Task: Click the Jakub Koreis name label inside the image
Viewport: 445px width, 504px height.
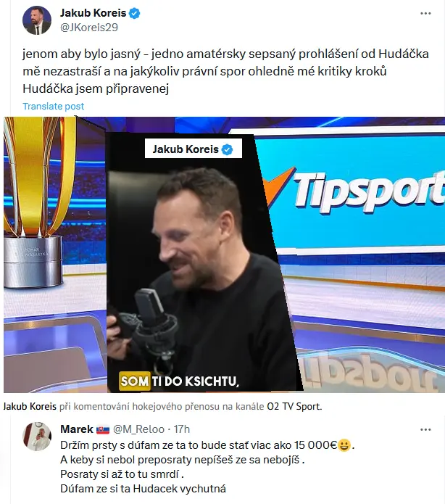Action: [186, 149]
